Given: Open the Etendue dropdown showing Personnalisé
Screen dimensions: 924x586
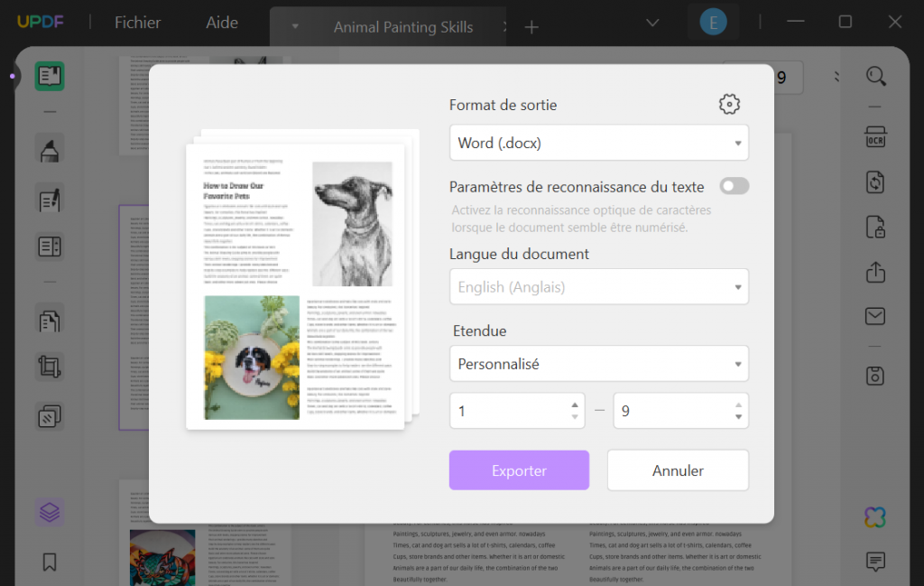Looking at the screenshot, I should pos(598,363).
